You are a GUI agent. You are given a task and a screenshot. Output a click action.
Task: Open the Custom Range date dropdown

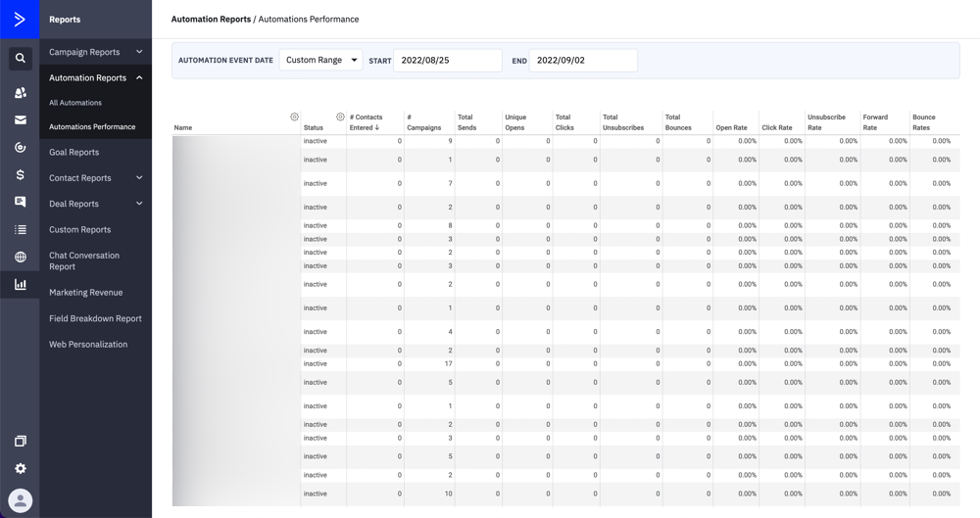tap(320, 61)
